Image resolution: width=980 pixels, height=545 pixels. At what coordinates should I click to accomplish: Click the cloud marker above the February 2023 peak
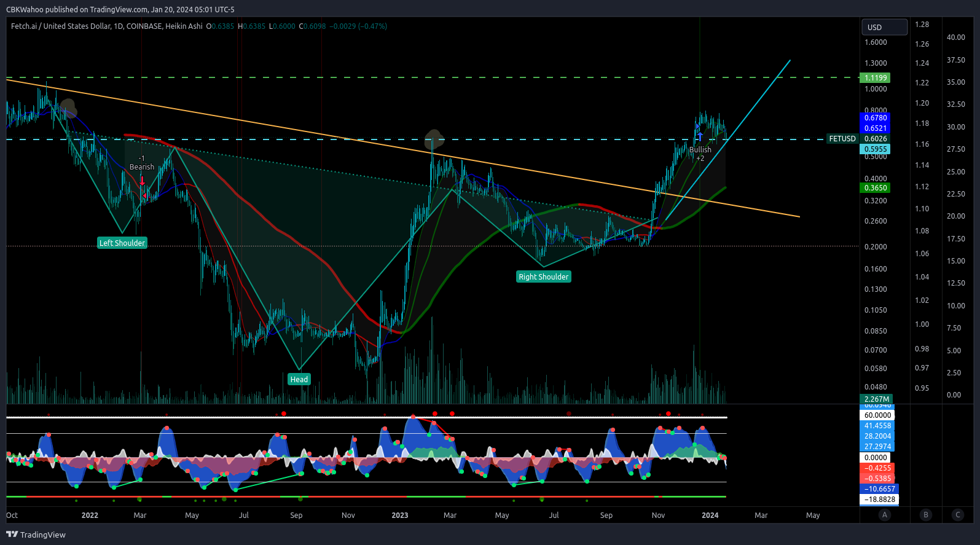point(434,138)
